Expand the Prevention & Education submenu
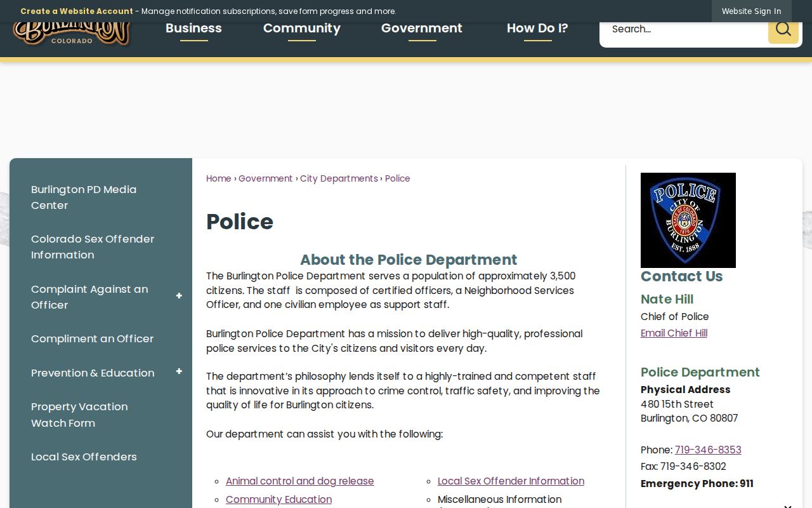This screenshot has height=508, width=812. click(179, 371)
